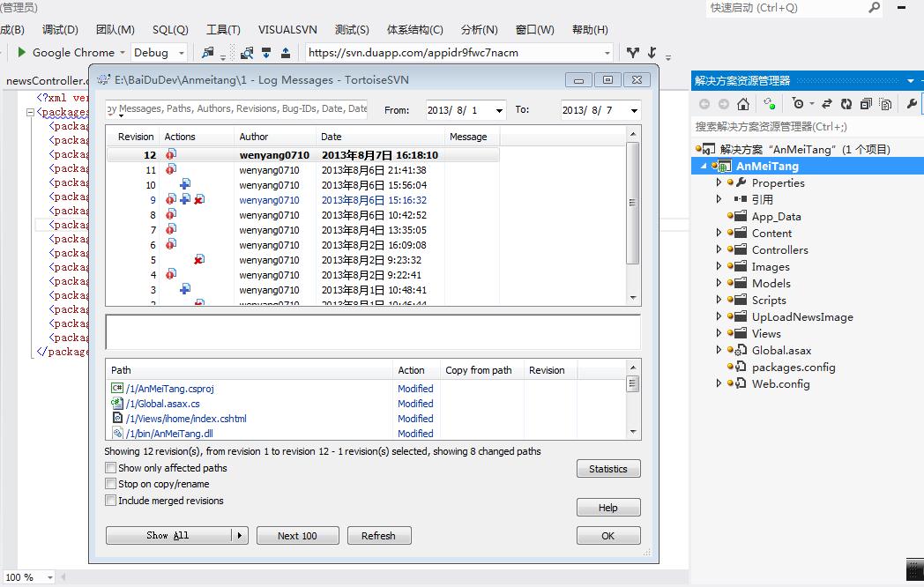The image size is (924, 587).
Task: Expand the Controllers folder node
Action: pos(719,249)
